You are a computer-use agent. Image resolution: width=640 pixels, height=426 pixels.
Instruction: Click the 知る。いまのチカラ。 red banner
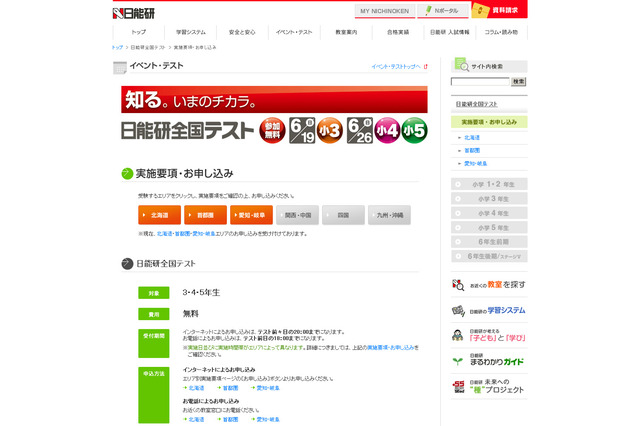274,100
